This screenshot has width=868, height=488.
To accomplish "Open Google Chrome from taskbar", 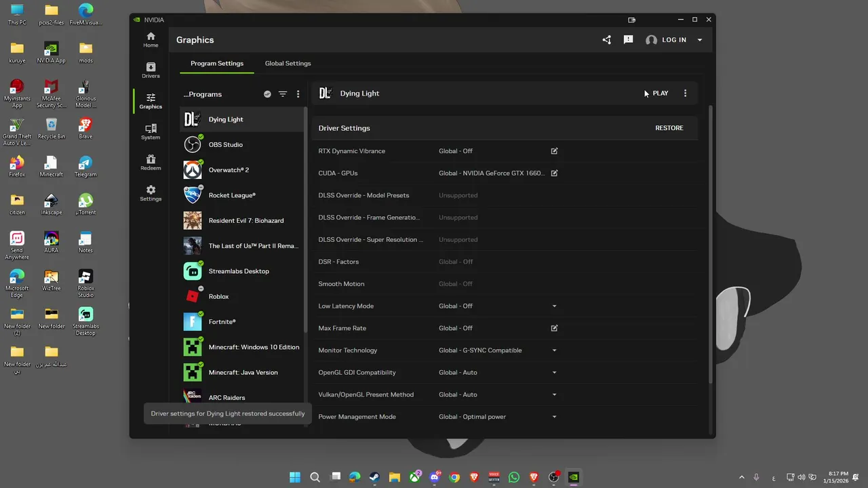I will click(x=454, y=477).
